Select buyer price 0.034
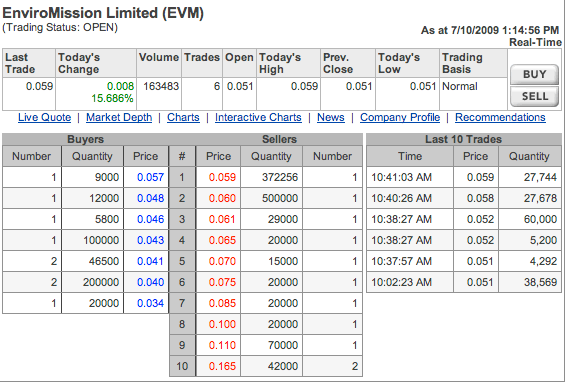 click(x=150, y=303)
